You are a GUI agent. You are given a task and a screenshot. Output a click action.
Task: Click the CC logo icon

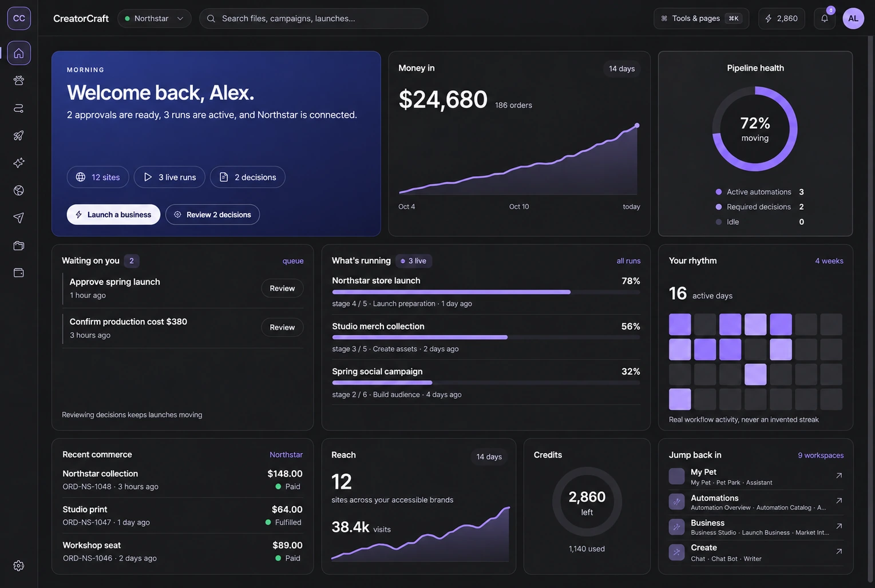[x=19, y=18]
